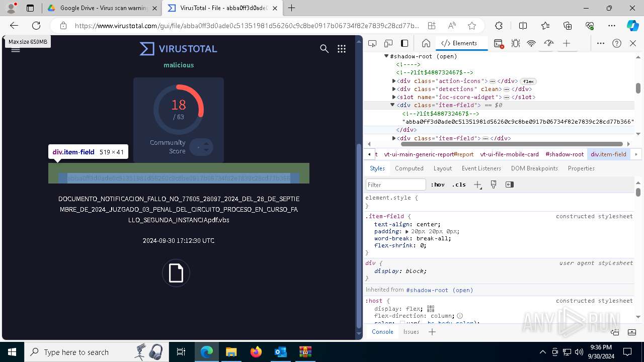Click Inherited from #shadow-root (open) link
The height and width of the screenshot is (362, 644).
click(439, 290)
